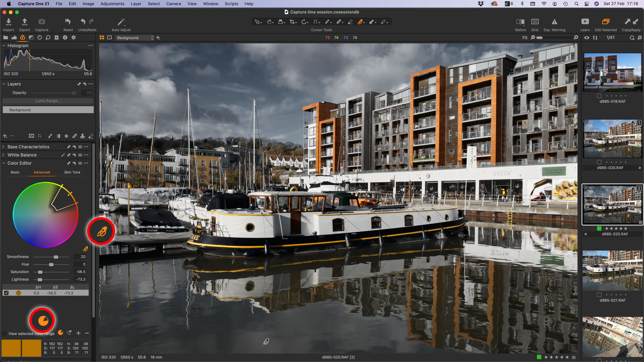This screenshot has width=644, height=362.
Task: Select the Pointer cursor tool
Action: 258,22
